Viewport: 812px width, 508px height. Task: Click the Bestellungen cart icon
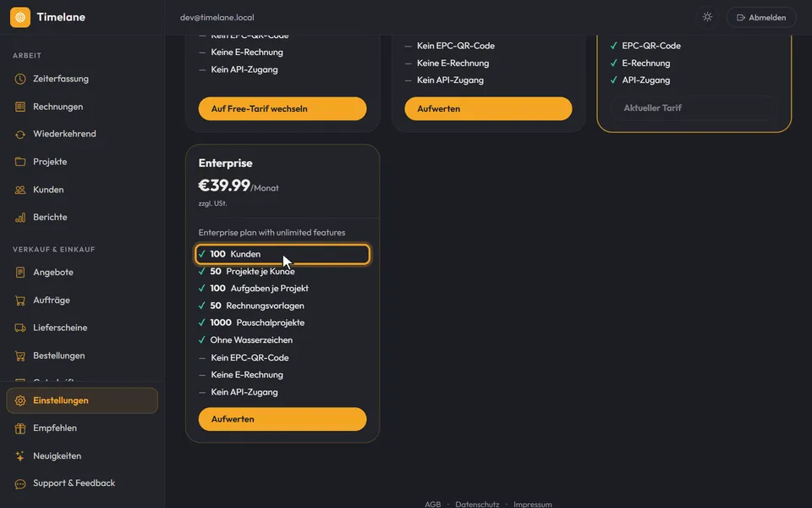[x=20, y=356]
